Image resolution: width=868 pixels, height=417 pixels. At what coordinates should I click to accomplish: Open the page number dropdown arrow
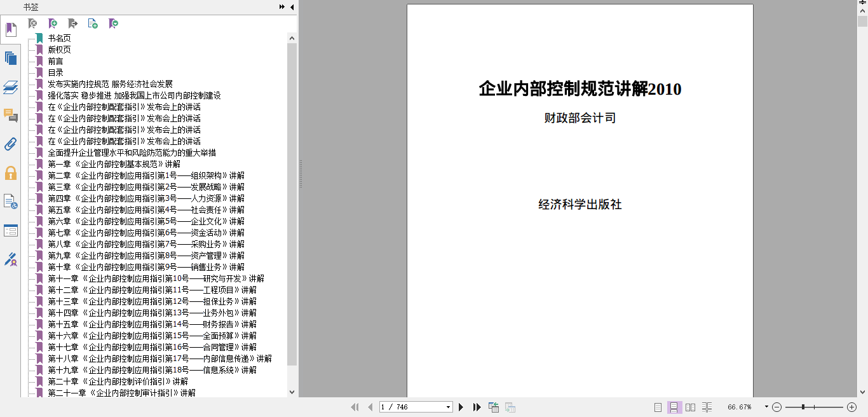[x=449, y=407]
